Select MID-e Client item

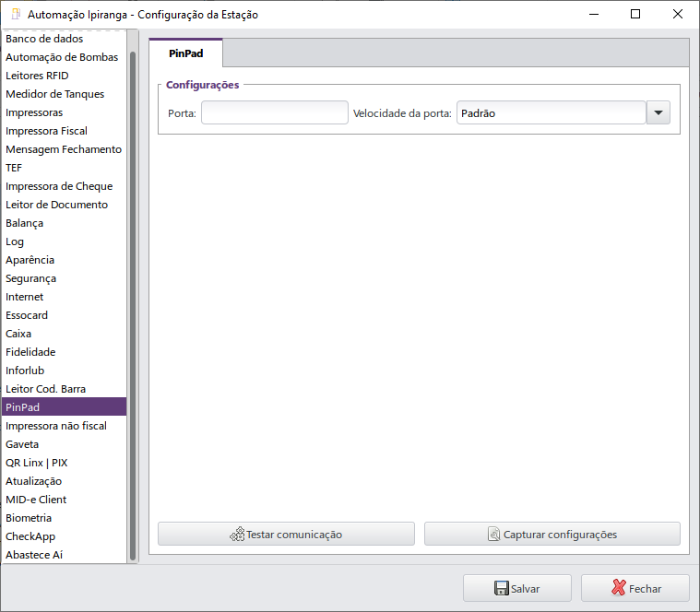click(x=65, y=500)
